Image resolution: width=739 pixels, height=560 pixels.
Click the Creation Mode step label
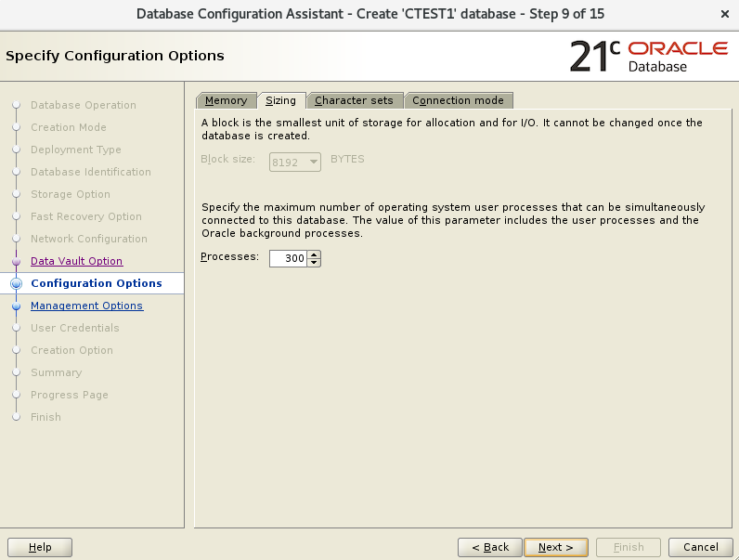(x=69, y=127)
